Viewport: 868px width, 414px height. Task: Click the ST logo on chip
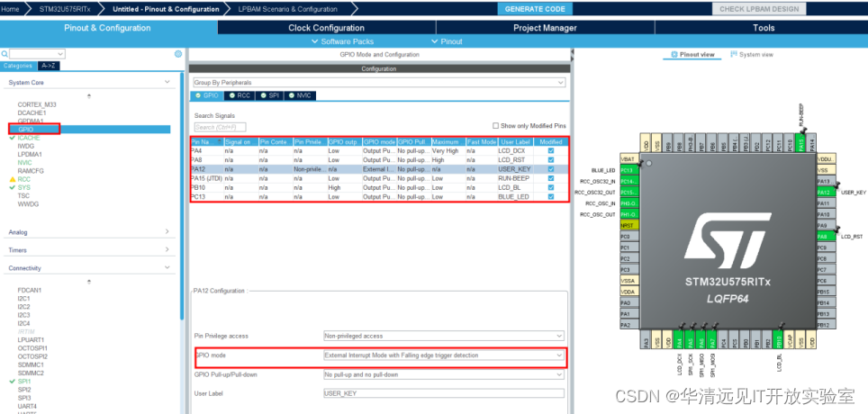[x=726, y=242]
